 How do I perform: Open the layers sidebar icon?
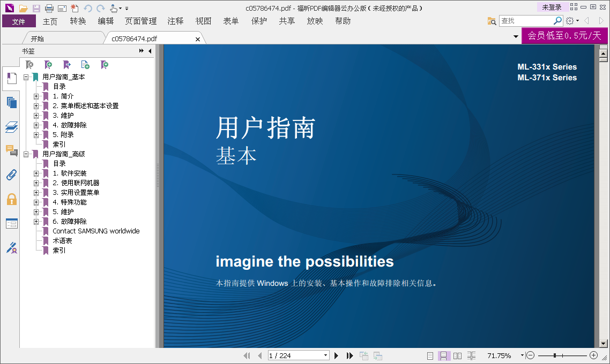pyautogui.click(x=11, y=127)
